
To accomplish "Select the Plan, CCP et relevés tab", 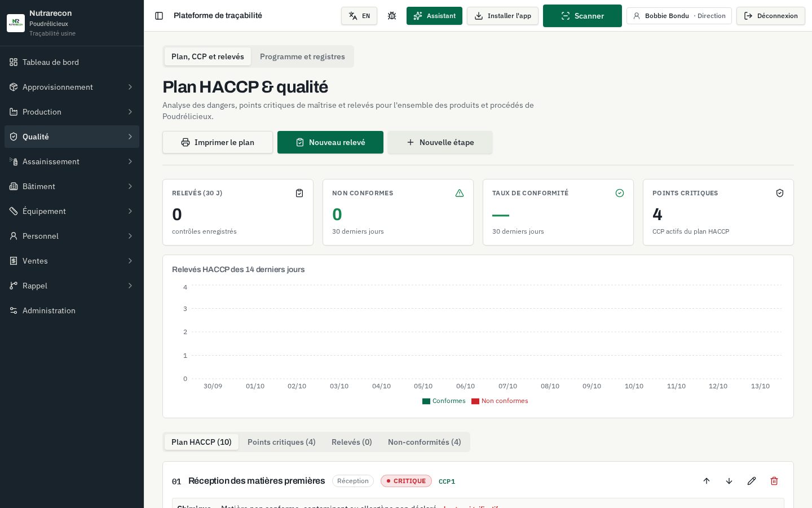I will point(208,56).
